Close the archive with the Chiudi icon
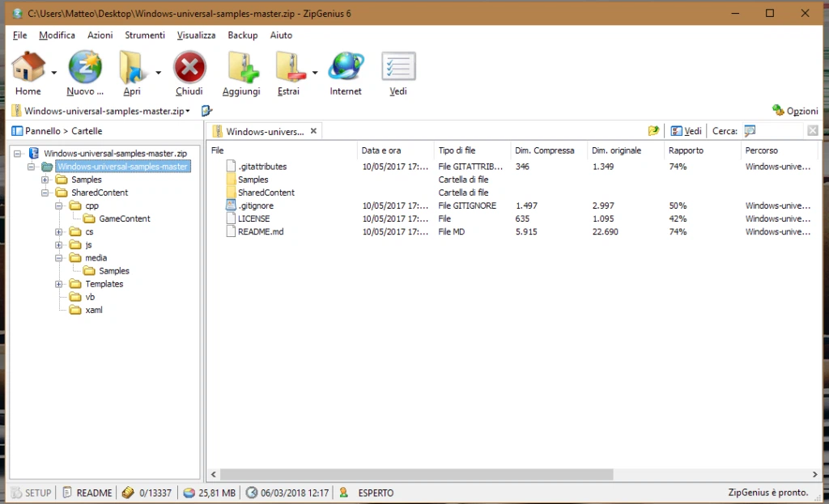The height and width of the screenshot is (504, 829). pyautogui.click(x=189, y=68)
